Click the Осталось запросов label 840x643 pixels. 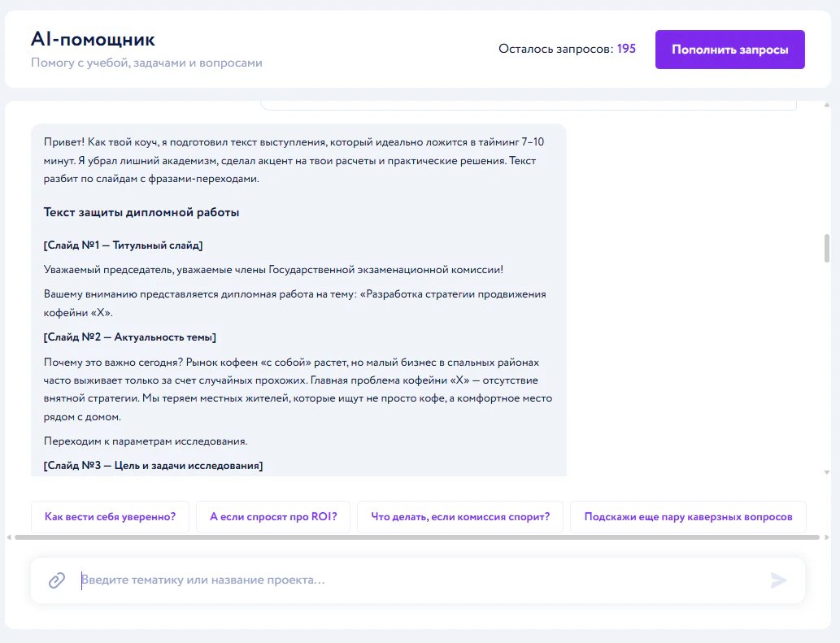(x=556, y=49)
